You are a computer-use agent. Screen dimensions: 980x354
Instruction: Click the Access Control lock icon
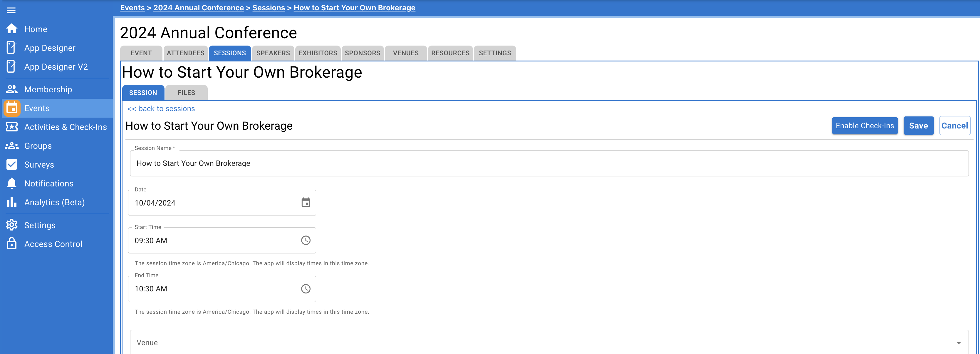click(x=12, y=244)
